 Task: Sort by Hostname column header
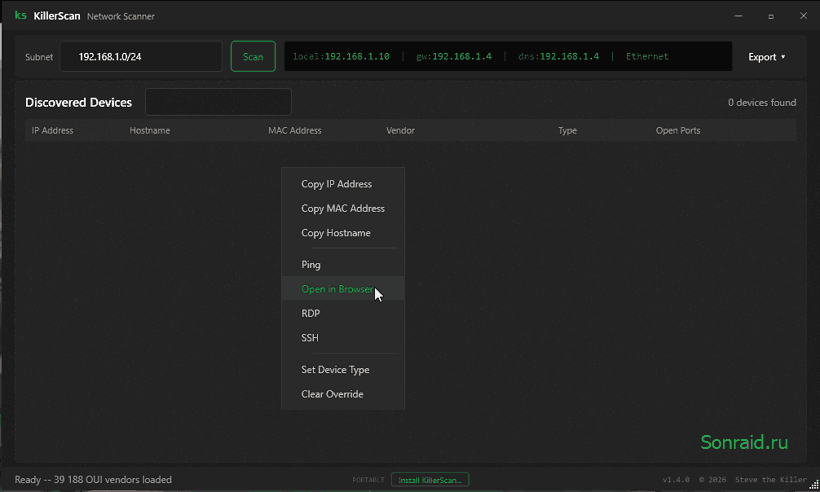(x=150, y=131)
